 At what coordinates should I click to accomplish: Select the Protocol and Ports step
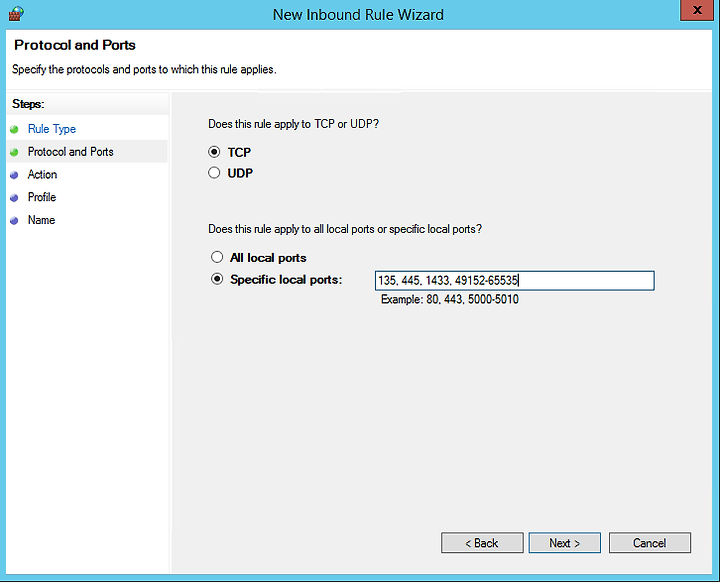[x=71, y=152]
